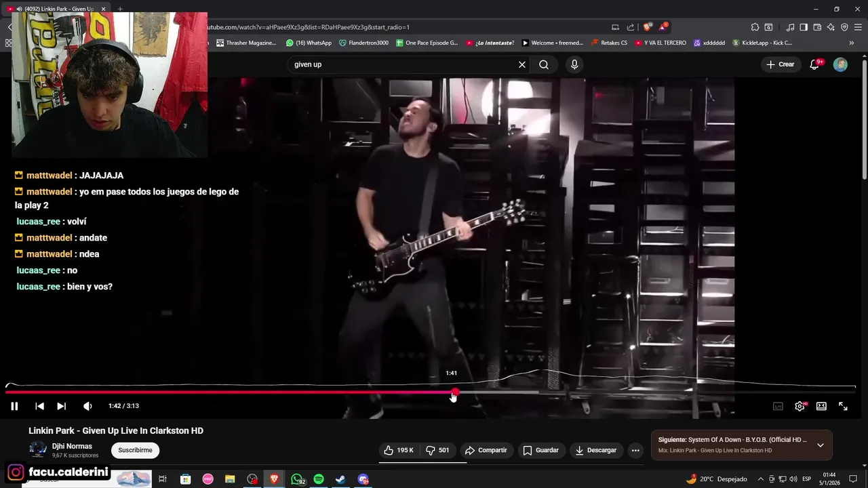Open the browser extensions puzzle icon
The height and width of the screenshot is (488, 868).
pos(755,27)
